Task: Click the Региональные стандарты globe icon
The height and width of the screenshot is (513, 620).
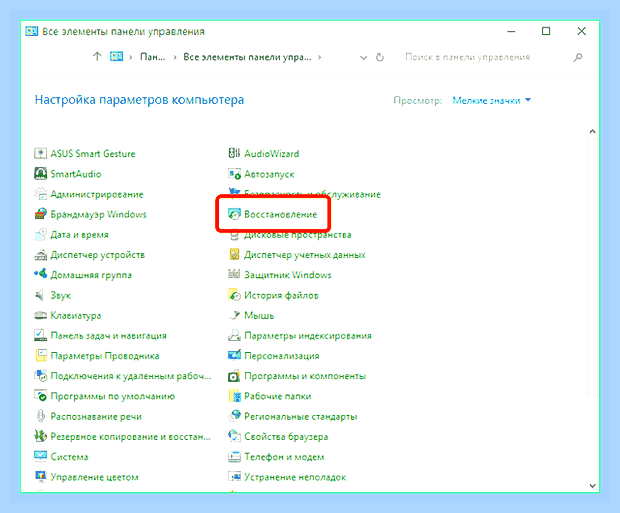Action: click(x=234, y=416)
